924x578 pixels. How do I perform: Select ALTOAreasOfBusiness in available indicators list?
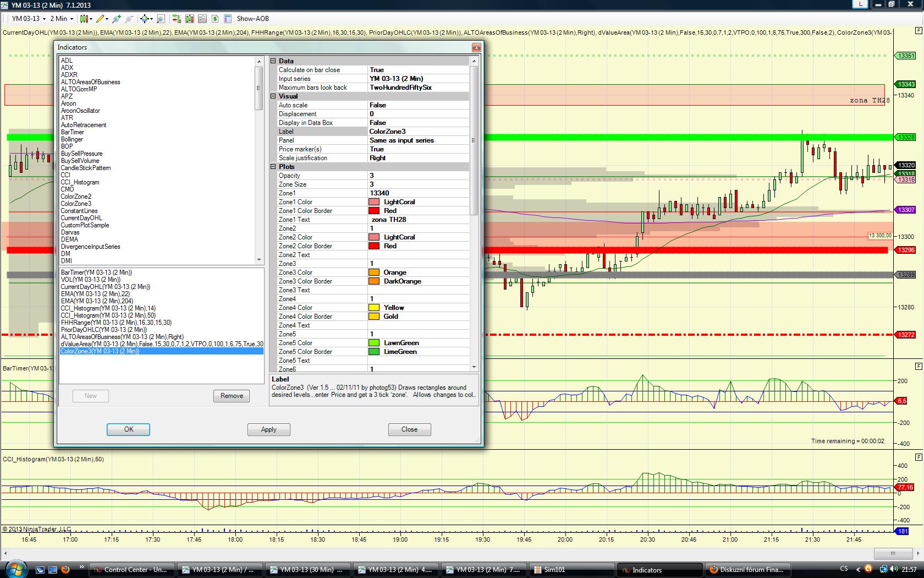[x=90, y=82]
